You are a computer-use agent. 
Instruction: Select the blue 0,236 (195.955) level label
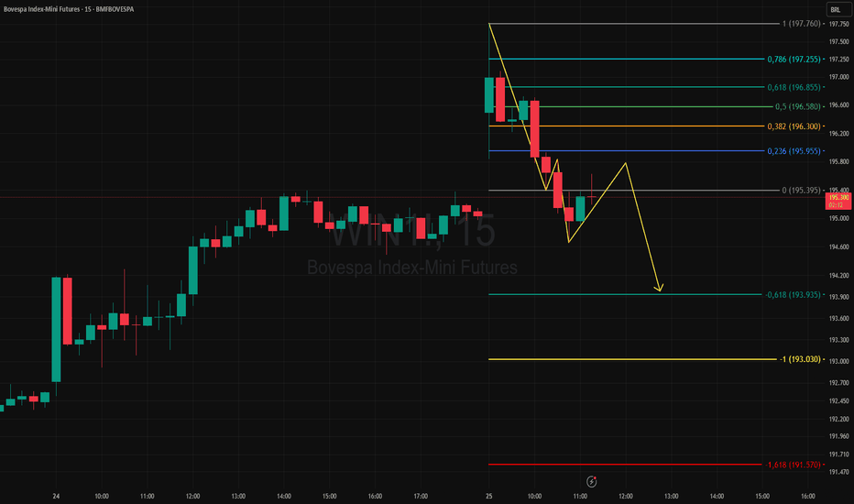click(794, 151)
